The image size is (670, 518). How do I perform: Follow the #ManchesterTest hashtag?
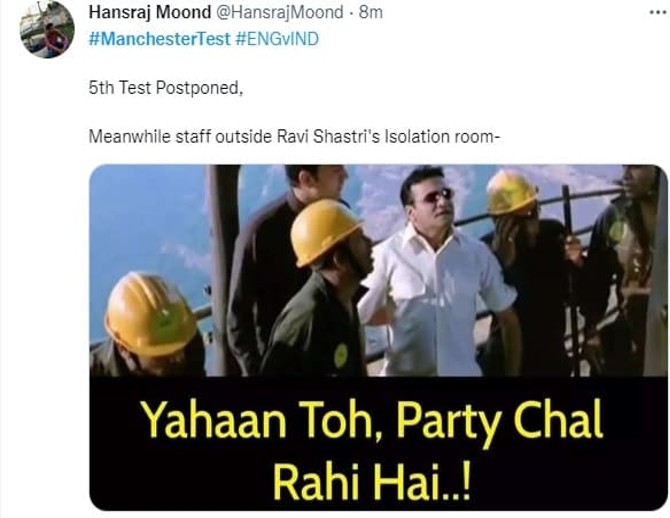pyautogui.click(x=159, y=39)
